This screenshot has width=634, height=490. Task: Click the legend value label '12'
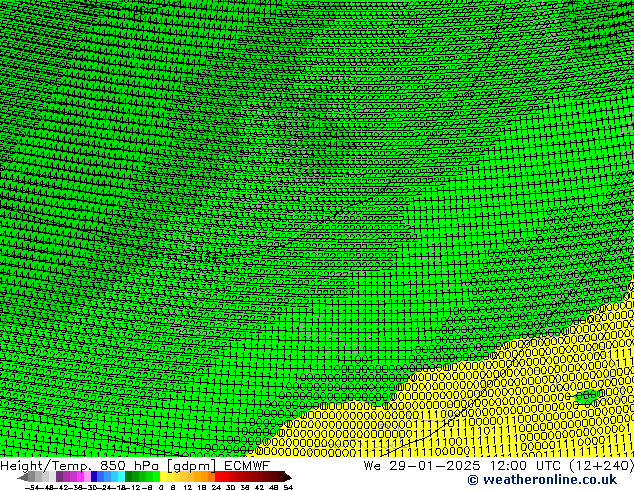[x=187, y=488]
